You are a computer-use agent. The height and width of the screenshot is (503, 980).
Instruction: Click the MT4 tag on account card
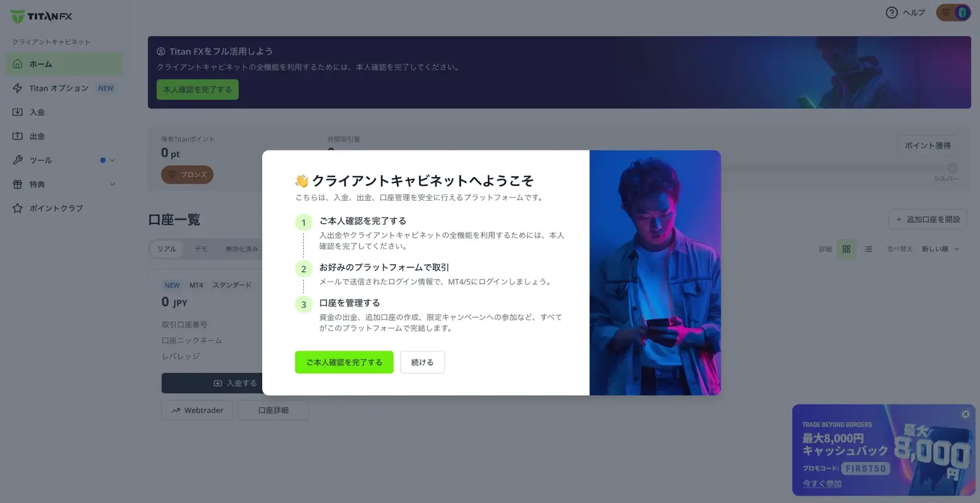coord(196,285)
